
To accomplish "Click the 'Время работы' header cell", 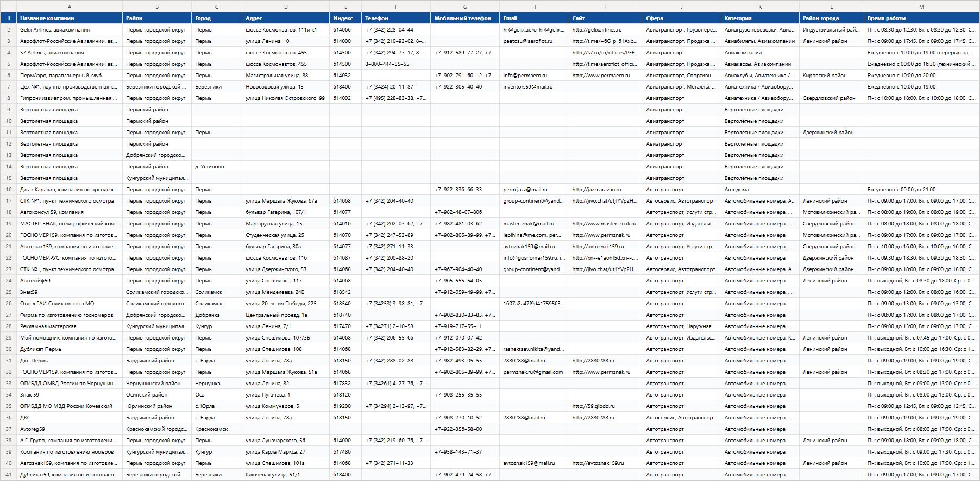I will pyautogui.click(x=921, y=18).
